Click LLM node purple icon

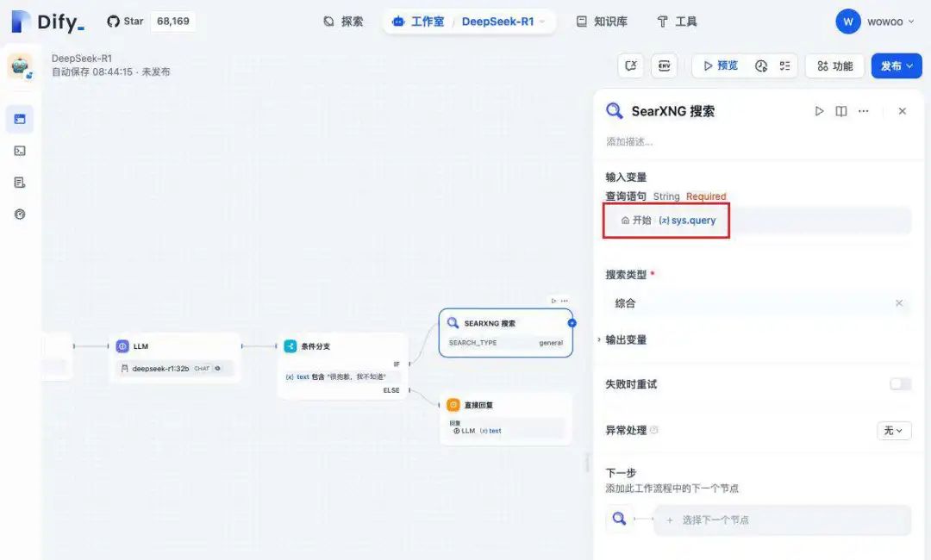click(x=122, y=345)
